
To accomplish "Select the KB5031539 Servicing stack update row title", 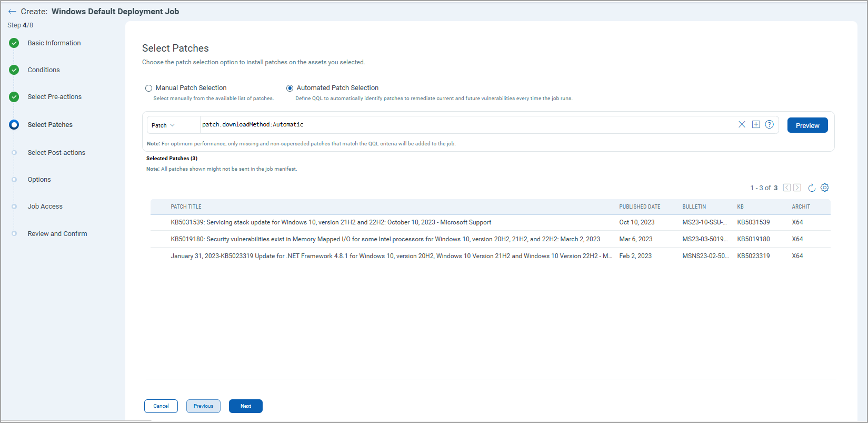I will point(331,222).
